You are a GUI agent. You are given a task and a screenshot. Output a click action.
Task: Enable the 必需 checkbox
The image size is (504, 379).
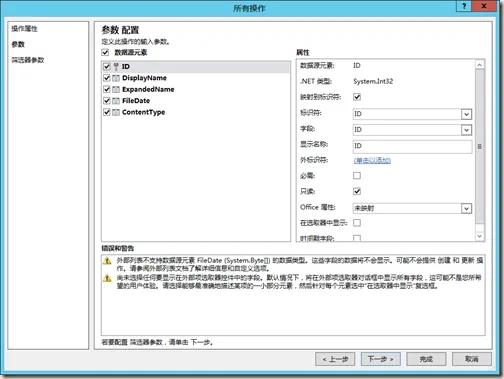click(x=357, y=176)
